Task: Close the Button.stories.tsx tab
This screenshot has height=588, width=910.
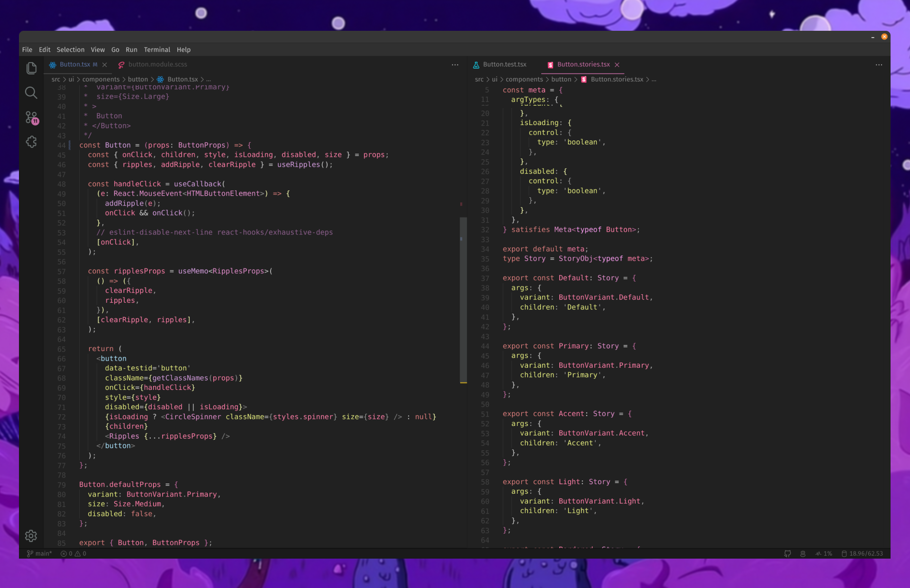Action: click(617, 65)
